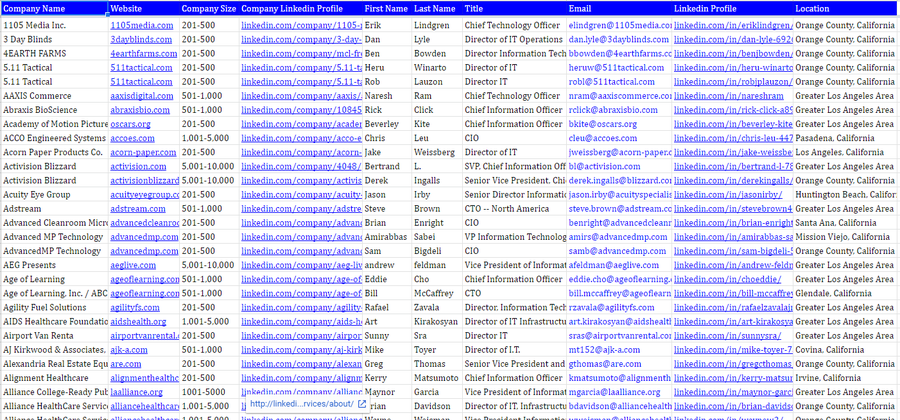Open linkedin.com/in/derekingalls profile link
The height and width of the screenshot is (420, 900).
pyautogui.click(x=733, y=181)
